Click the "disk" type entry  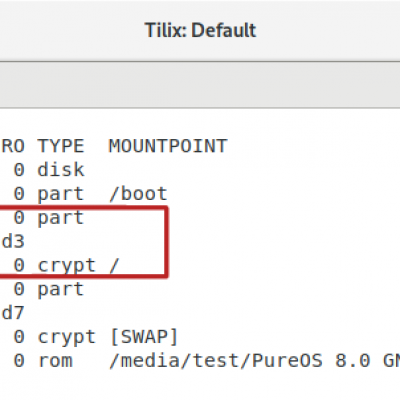tap(61, 170)
